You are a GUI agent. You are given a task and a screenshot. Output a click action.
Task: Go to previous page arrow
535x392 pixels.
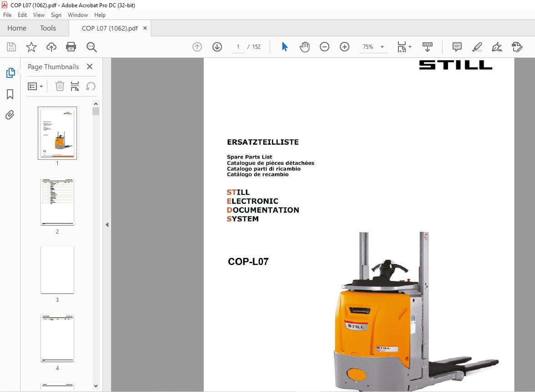click(197, 47)
